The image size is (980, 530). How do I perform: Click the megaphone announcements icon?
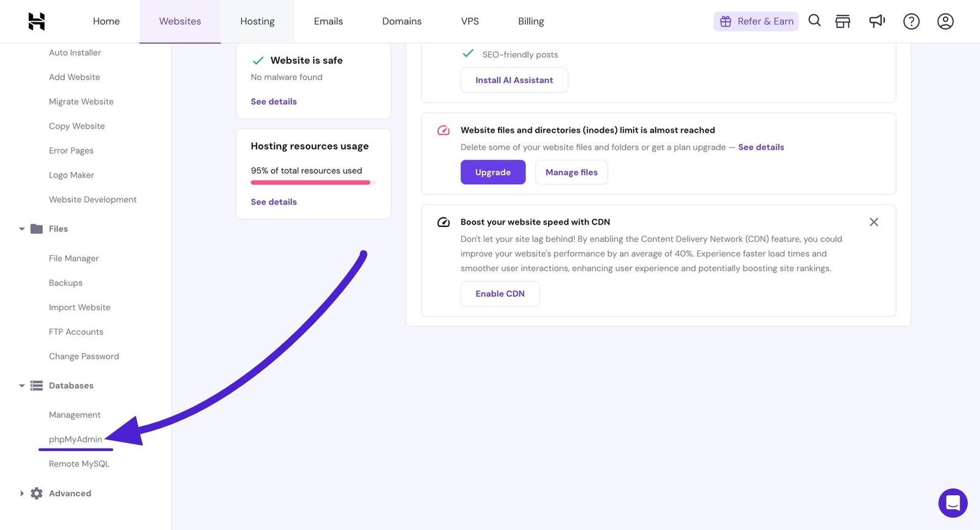pos(877,21)
